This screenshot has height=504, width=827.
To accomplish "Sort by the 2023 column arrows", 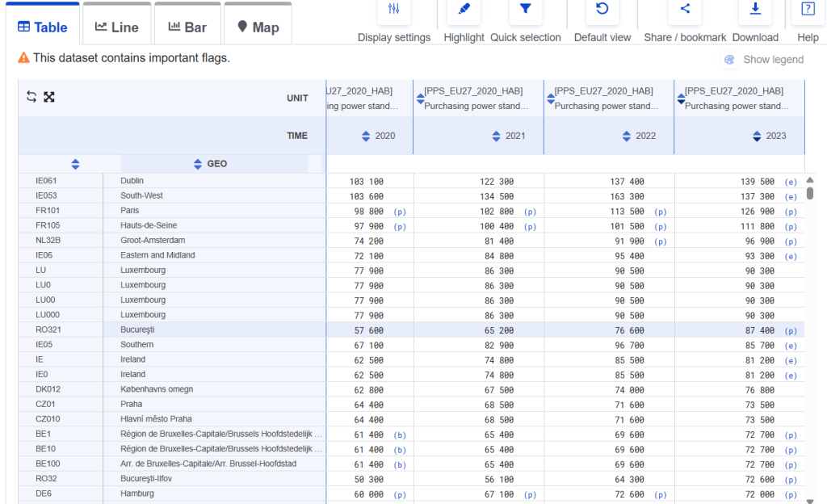I will click(756, 136).
